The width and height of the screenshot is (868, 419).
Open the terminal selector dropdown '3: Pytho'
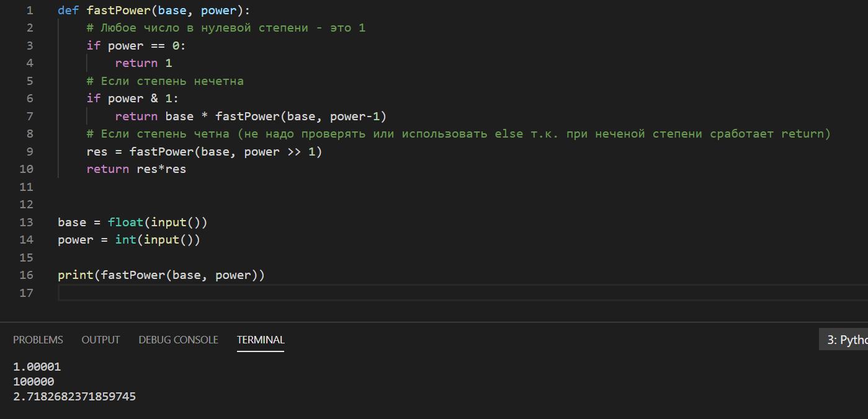(x=844, y=340)
